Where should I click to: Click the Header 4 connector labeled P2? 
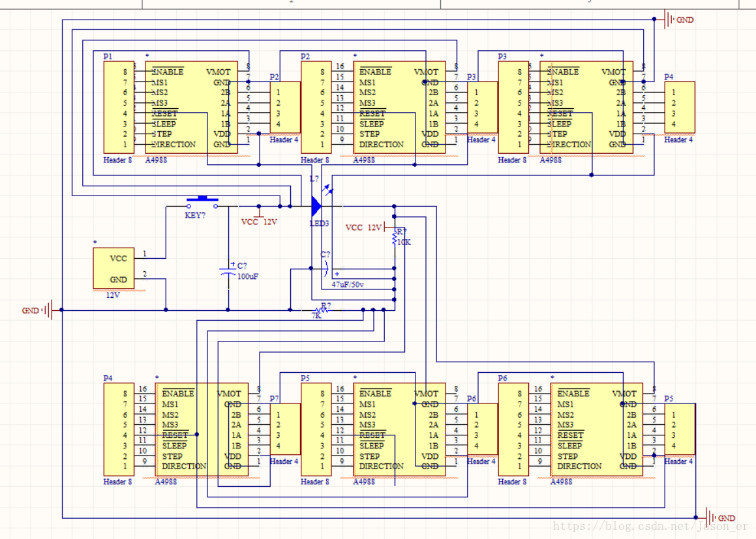click(284, 107)
